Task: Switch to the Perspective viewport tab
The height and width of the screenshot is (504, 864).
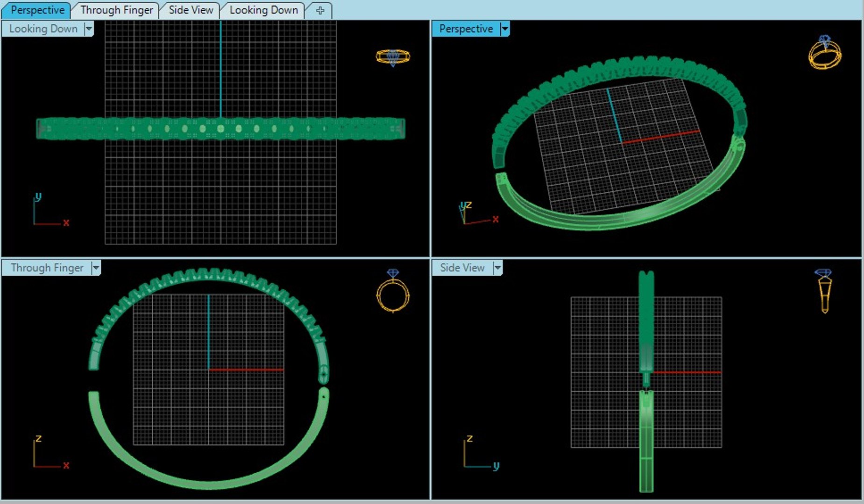Action: pyautogui.click(x=37, y=10)
